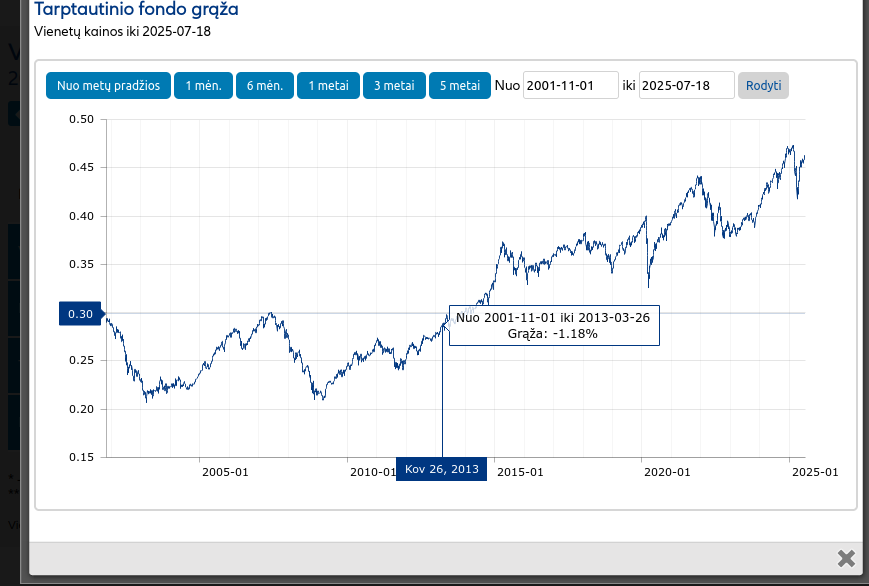Select the 'Nuo metų pradžios' range button
The height and width of the screenshot is (586, 869).
(108, 85)
